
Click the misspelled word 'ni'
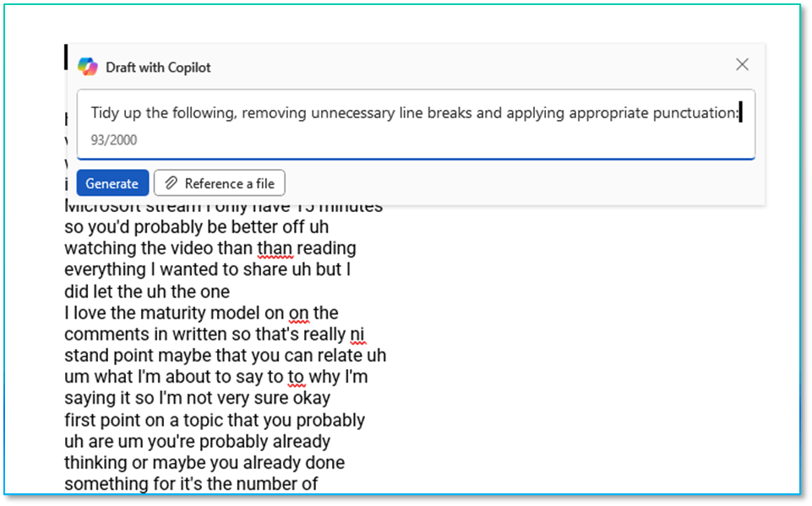358,334
